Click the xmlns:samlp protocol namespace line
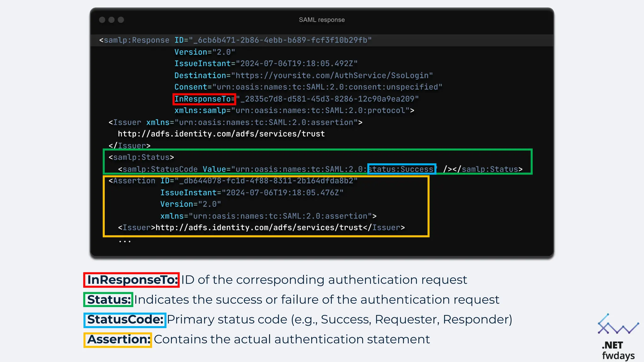Screen dimensions: 644x362 (x=294, y=111)
